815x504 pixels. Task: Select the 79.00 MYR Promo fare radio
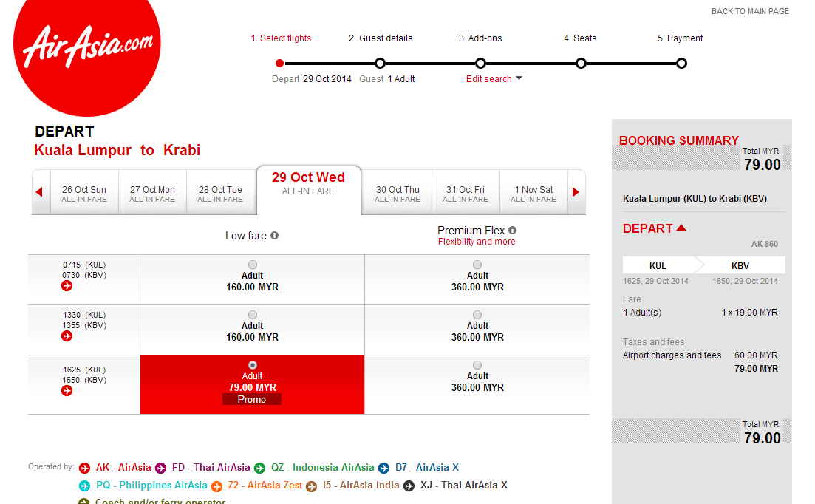click(253, 365)
